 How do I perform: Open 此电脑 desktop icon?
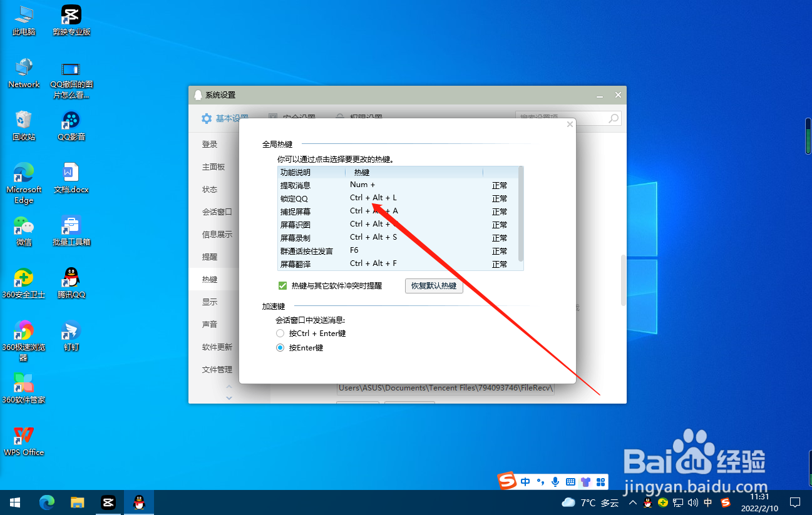(x=24, y=20)
